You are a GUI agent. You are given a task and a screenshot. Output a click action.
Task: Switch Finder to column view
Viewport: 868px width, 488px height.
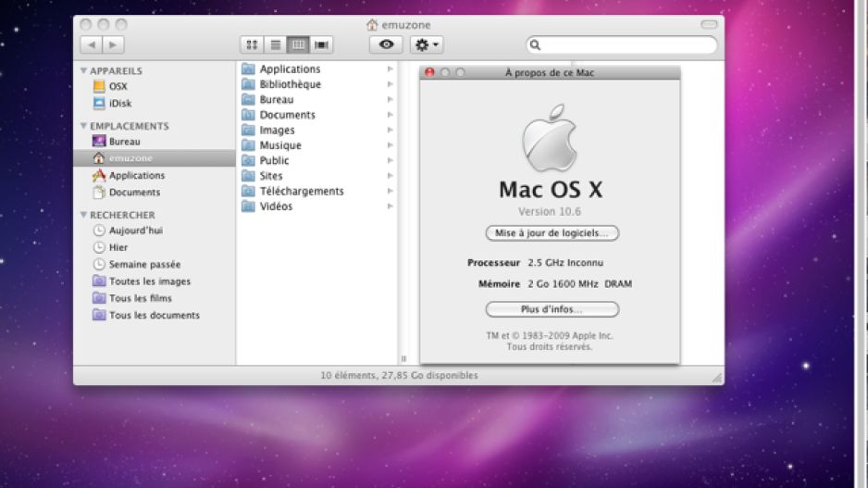click(298, 44)
